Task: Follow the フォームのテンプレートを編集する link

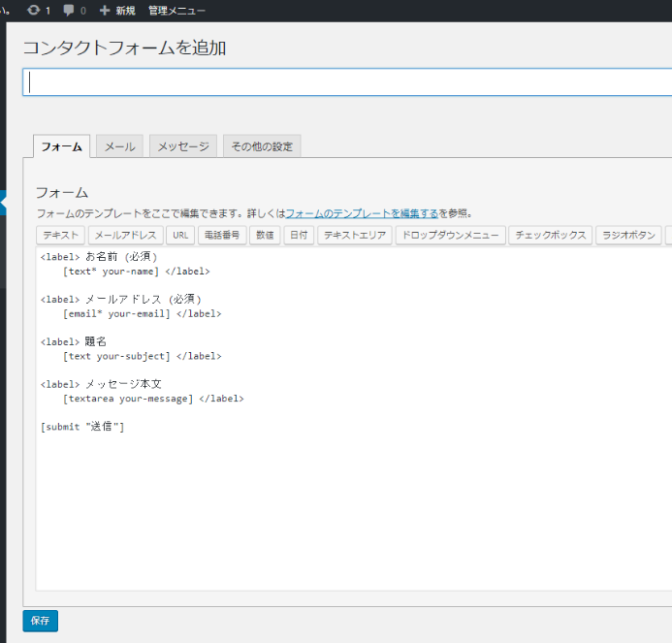Action: pos(362,213)
